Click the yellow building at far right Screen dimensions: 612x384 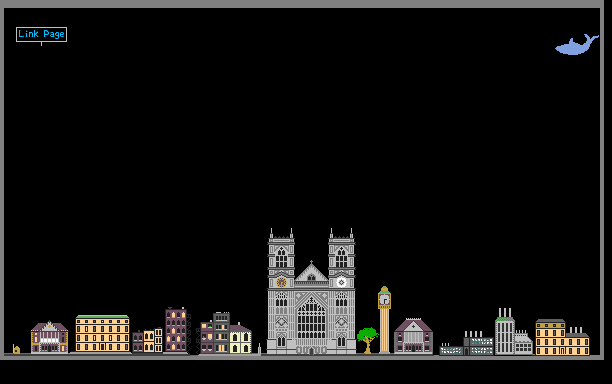[562, 338]
